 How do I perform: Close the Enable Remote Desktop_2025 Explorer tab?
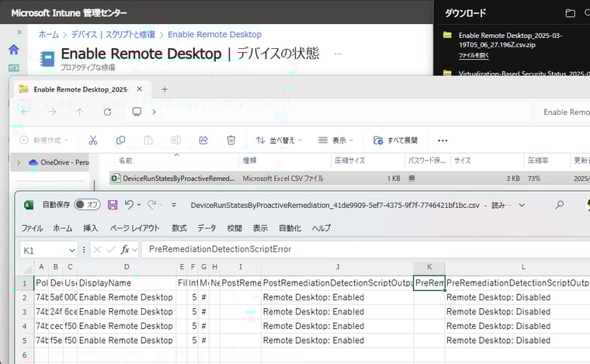(140, 89)
